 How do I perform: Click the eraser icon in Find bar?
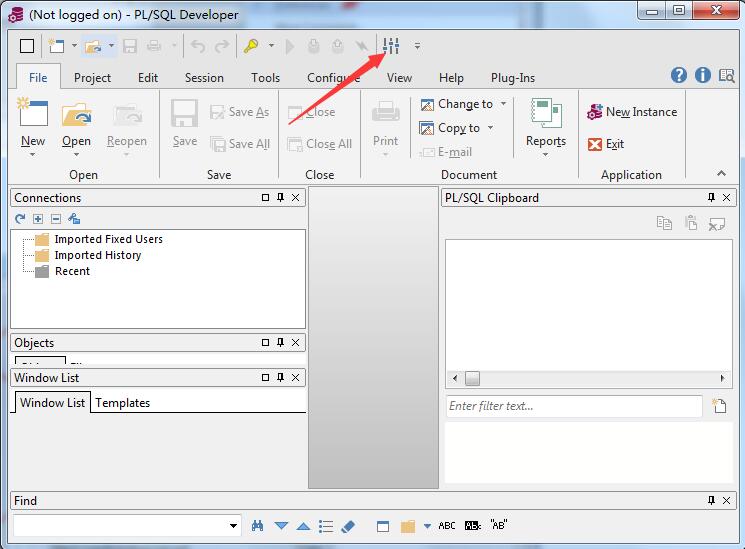click(x=348, y=526)
